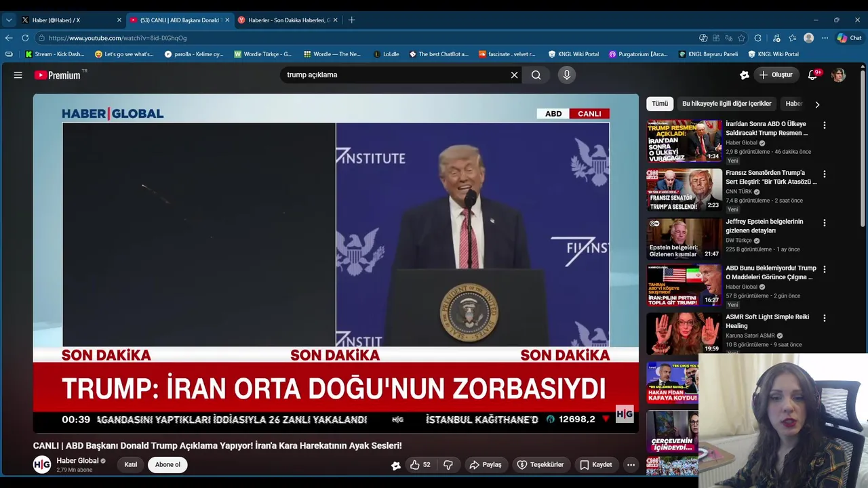Open 'ASMR Soft Light Simple Reiki' thumbnail

(x=684, y=333)
